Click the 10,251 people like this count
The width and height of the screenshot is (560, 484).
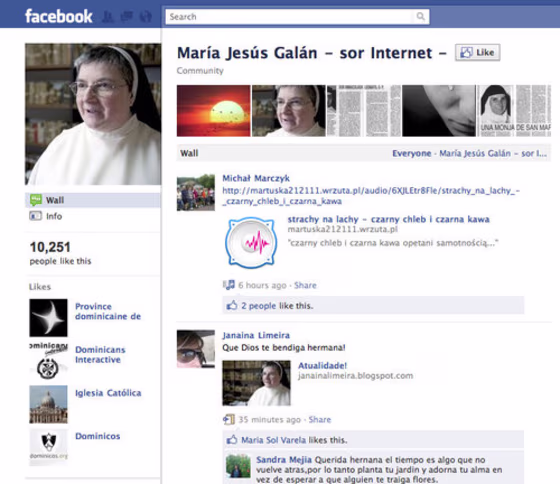(60, 253)
